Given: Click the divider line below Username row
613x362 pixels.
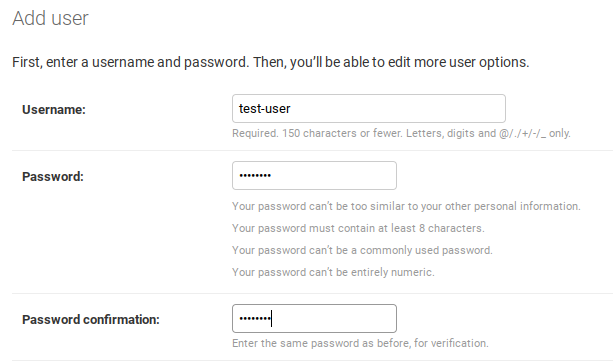Looking at the screenshot, I should click(312, 150).
